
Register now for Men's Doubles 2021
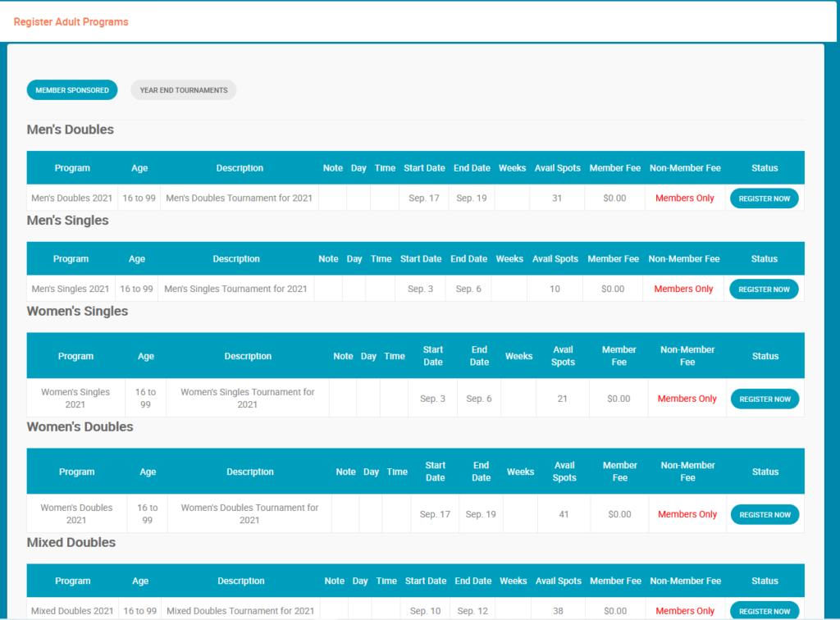coord(765,198)
